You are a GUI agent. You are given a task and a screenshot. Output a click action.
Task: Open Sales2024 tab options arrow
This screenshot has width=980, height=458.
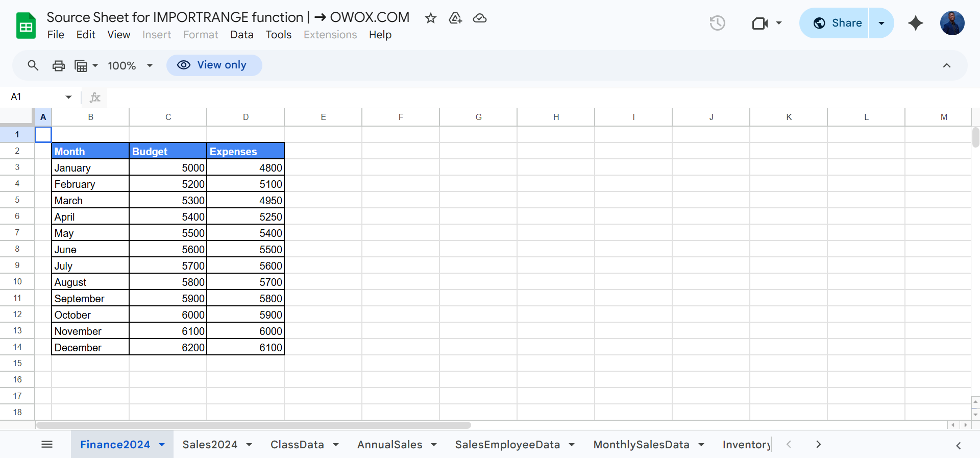[249, 445]
